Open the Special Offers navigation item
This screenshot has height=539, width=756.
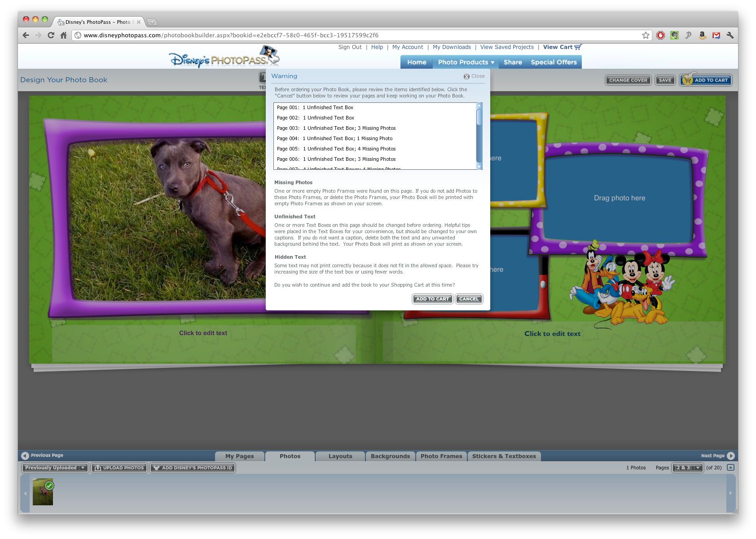coord(554,62)
